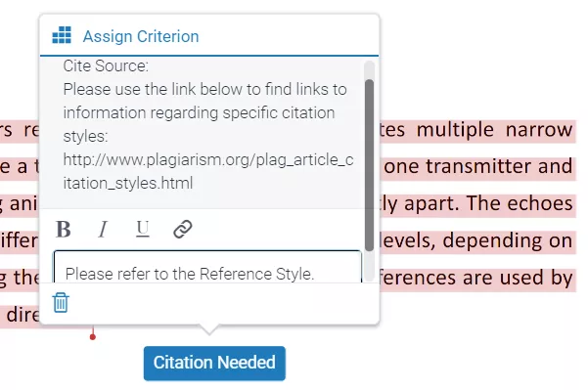The width and height of the screenshot is (588, 390).
Task: Click the red comment anchor dot
Action: click(x=93, y=337)
